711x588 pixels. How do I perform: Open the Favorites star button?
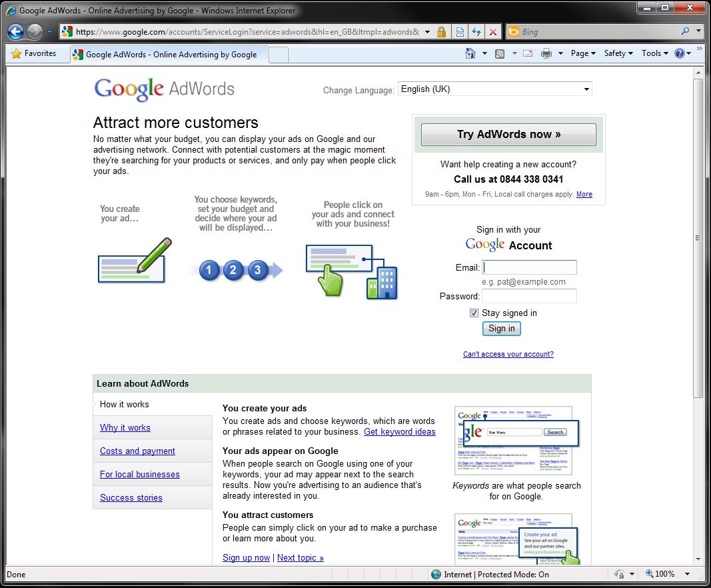34,53
